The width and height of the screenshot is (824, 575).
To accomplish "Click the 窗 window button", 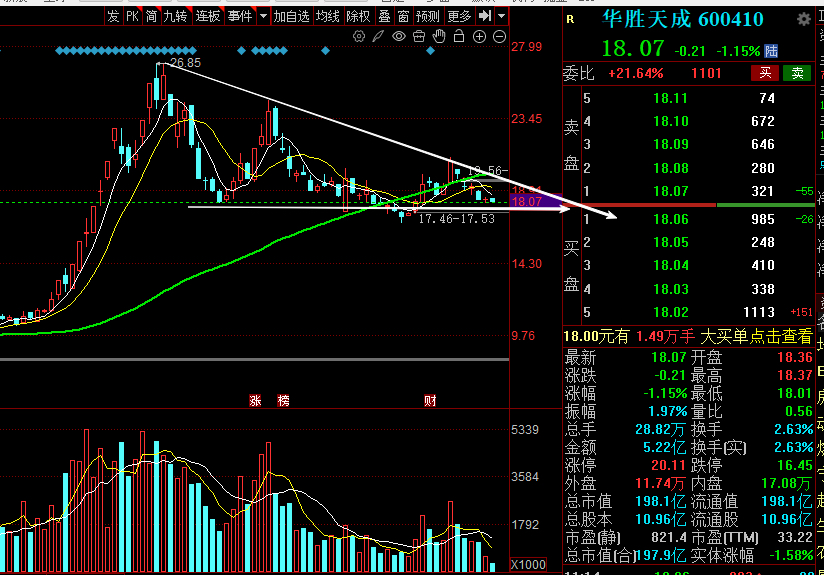I will [403, 16].
